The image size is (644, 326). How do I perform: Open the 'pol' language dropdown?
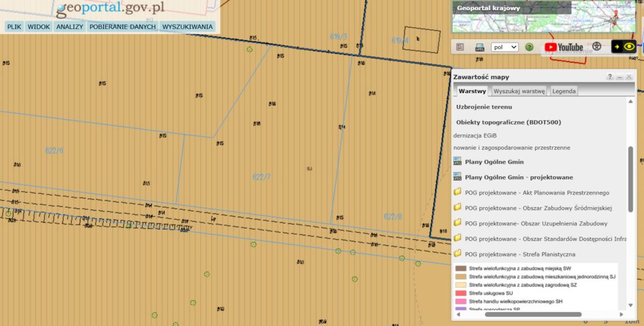coord(504,47)
